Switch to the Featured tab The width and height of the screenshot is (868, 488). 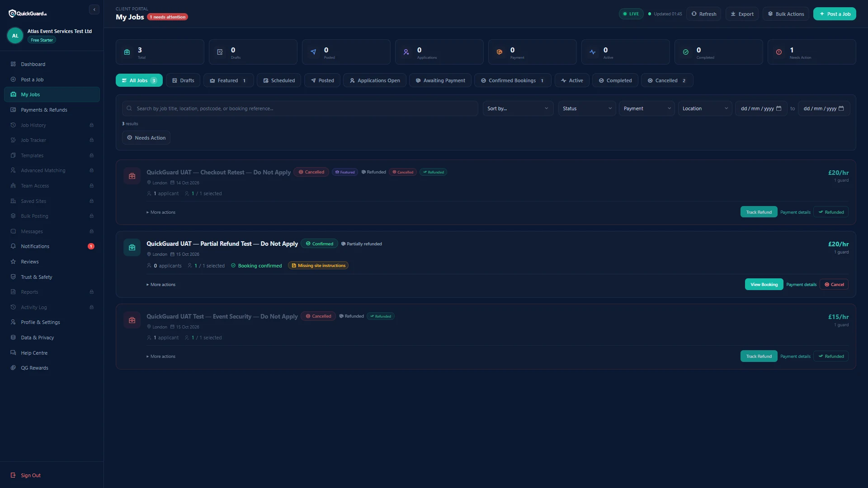228,80
